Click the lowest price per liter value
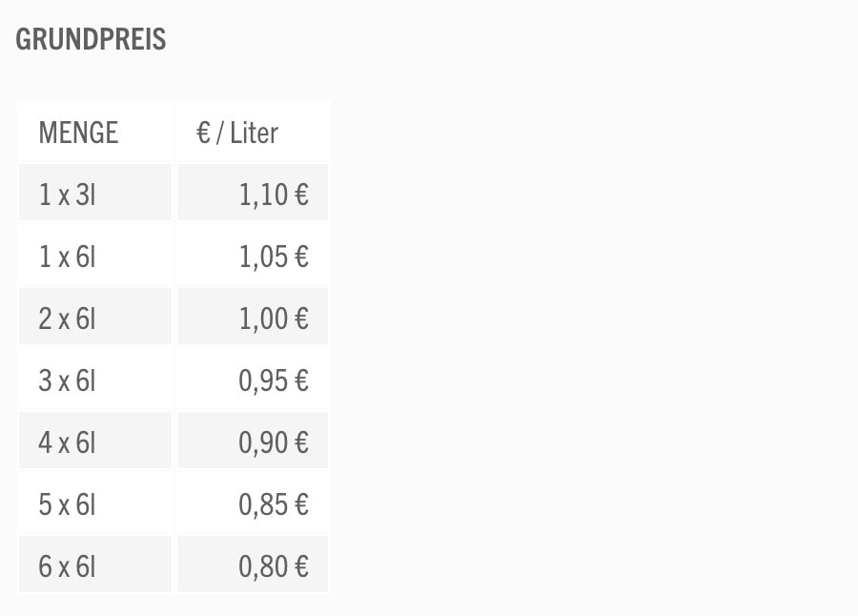This screenshot has height=616, width=858. tap(273, 566)
